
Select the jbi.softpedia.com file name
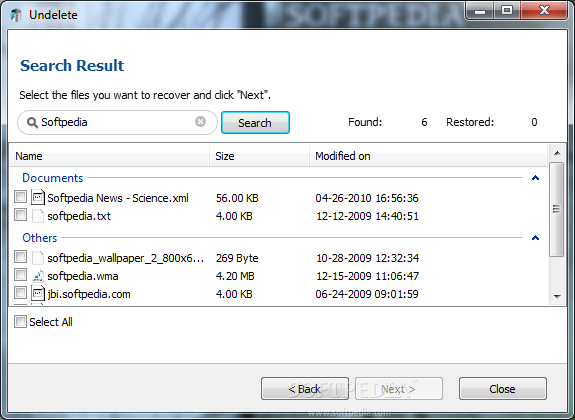click(89, 294)
